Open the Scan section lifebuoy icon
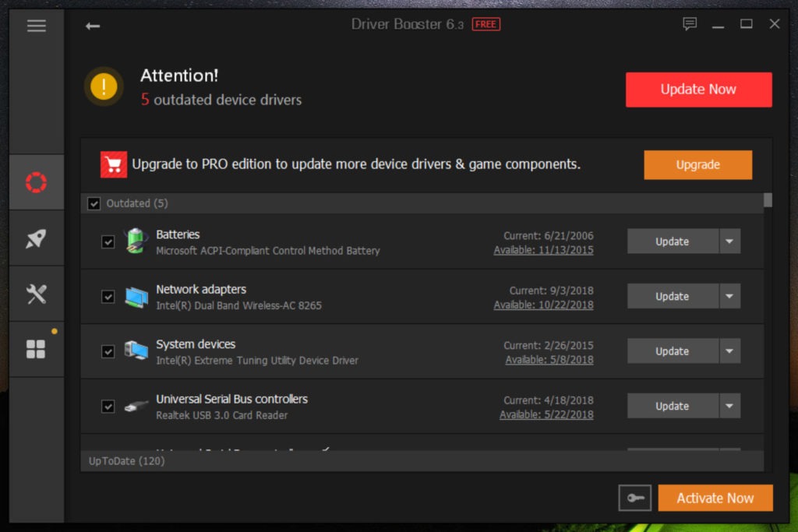 click(x=36, y=182)
